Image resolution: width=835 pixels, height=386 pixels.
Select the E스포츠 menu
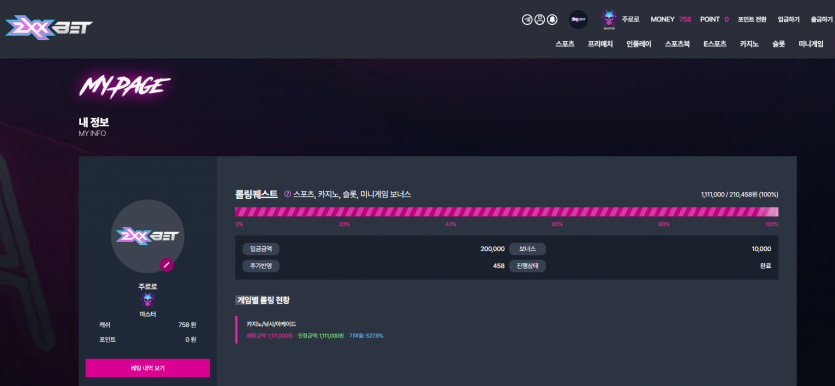(x=715, y=44)
